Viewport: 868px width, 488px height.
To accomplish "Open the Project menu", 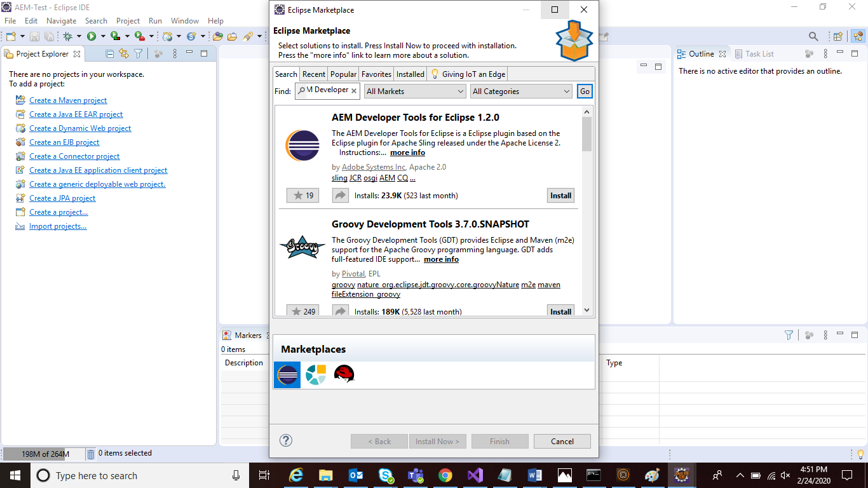I will coord(128,21).
